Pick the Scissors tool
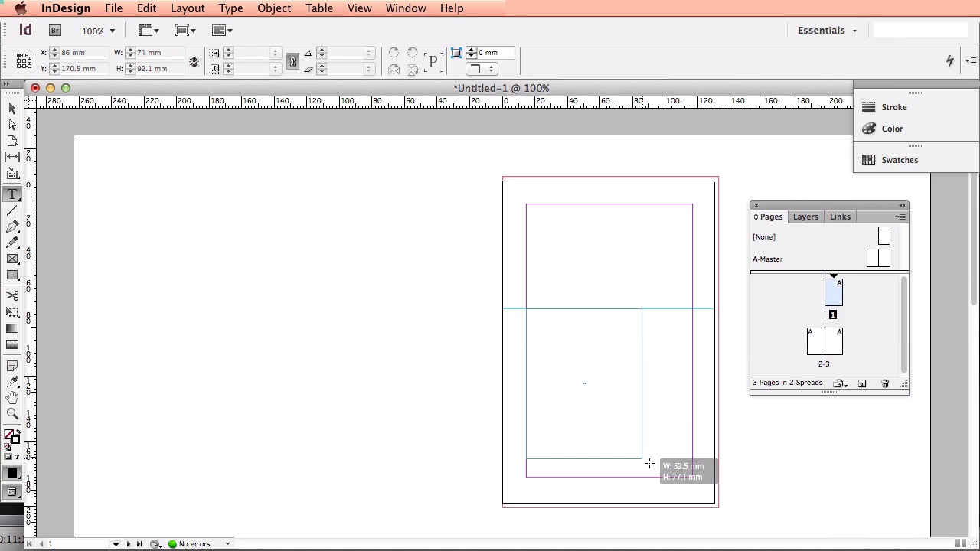This screenshot has width=980, height=551. click(12, 295)
